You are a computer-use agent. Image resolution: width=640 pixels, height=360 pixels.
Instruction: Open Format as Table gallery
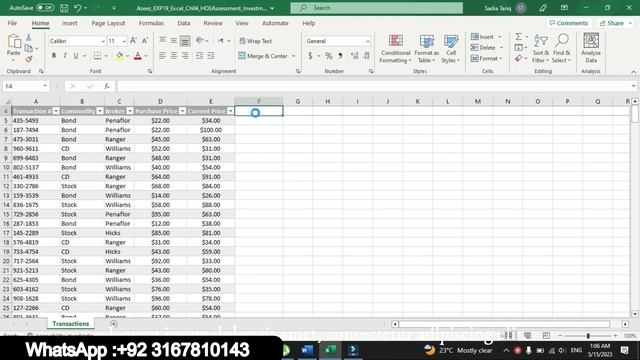(x=427, y=49)
